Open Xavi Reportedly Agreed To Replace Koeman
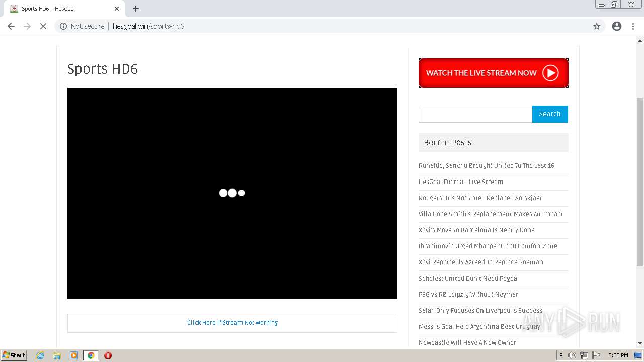The width and height of the screenshot is (644, 362). (481, 262)
